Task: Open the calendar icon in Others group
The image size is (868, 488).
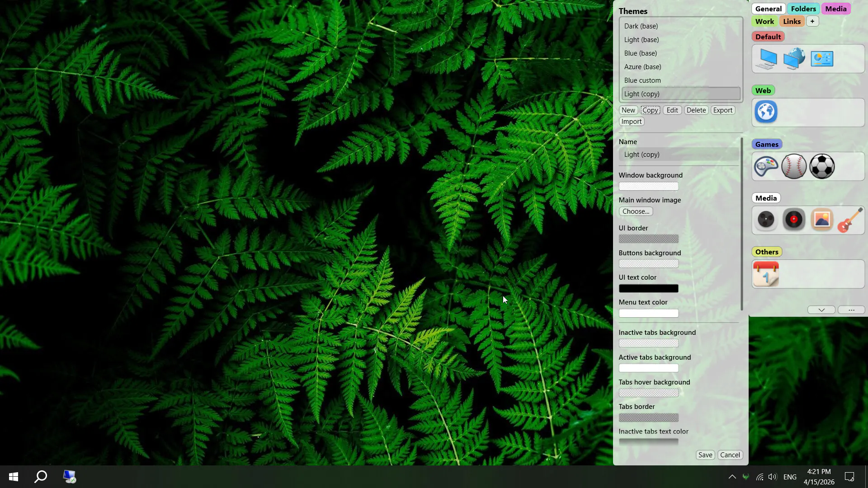Action: [766, 274]
